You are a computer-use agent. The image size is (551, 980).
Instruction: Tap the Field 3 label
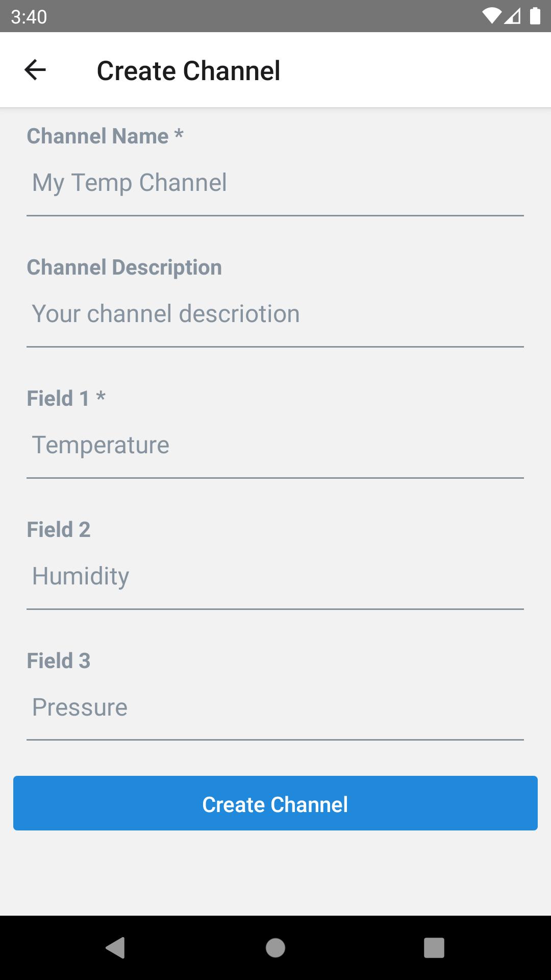coord(59,660)
